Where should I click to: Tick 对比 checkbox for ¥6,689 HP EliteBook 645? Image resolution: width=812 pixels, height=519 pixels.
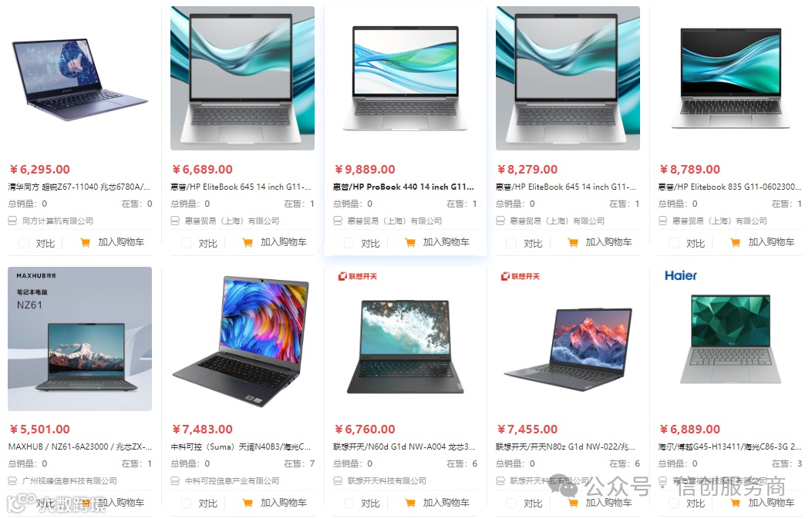pyautogui.click(x=187, y=243)
